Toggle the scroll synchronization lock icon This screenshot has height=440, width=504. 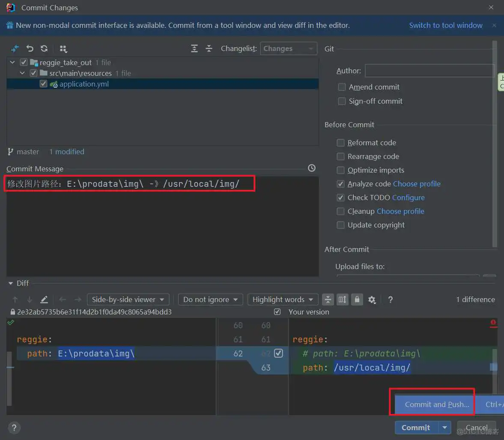click(x=357, y=299)
